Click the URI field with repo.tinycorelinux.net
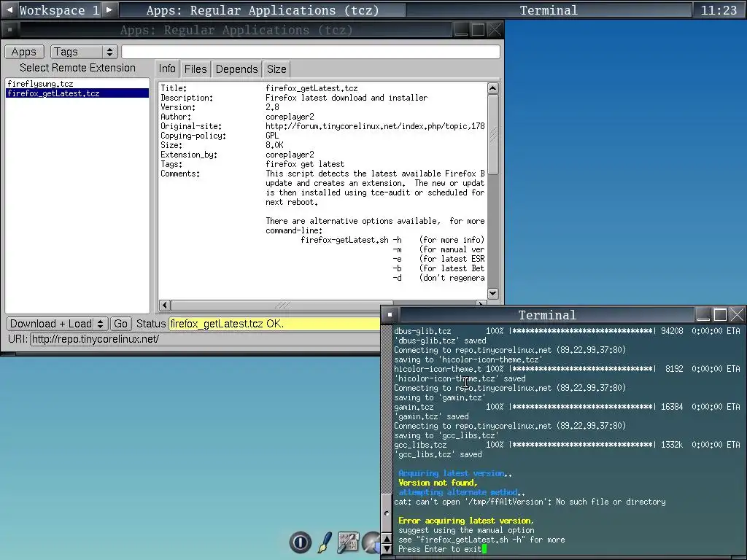747x560 pixels. point(205,339)
